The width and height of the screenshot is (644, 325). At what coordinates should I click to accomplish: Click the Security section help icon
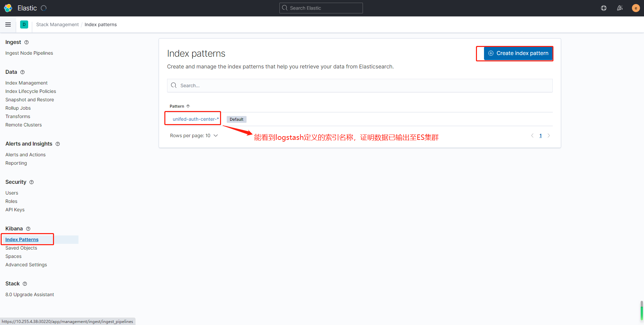(x=32, y=182)
